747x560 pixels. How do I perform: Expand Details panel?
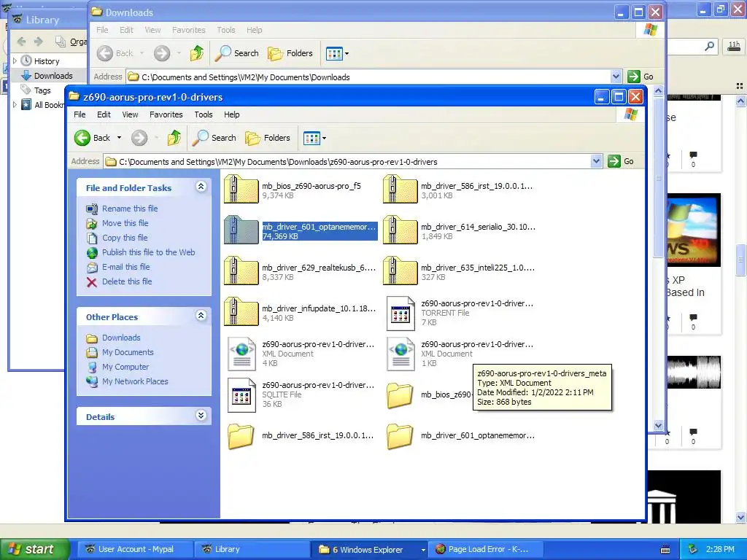tap(201, 415)
